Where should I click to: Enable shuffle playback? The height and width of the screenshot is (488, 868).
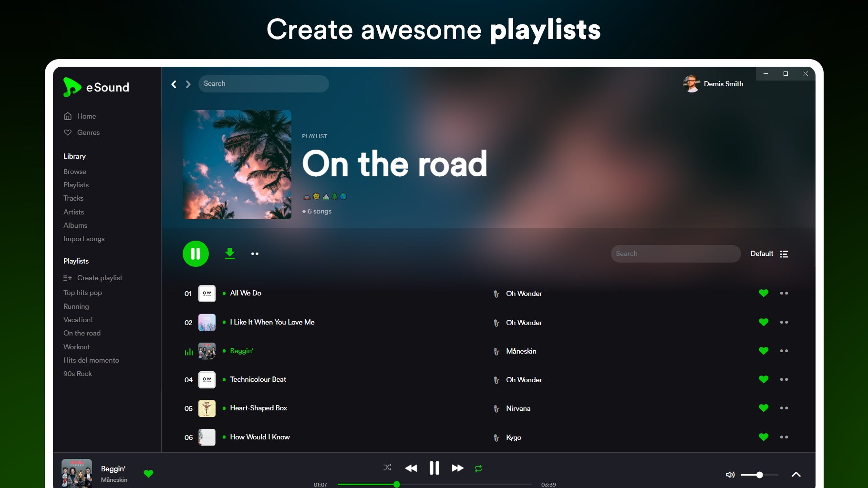(387, 468)
